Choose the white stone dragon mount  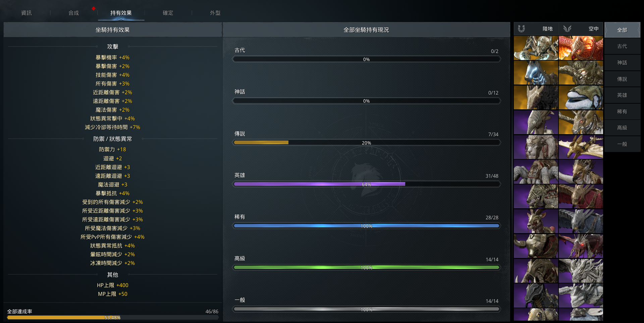pos(581,271)
